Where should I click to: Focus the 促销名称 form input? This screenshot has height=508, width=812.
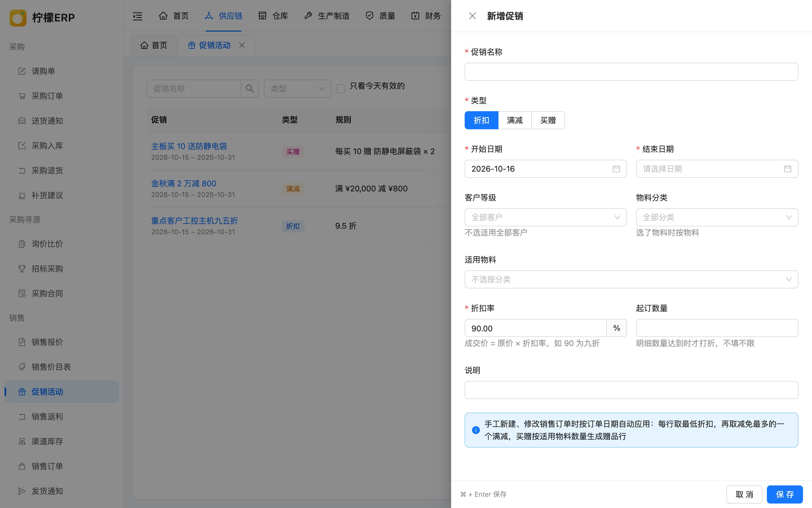pos(631,72)
